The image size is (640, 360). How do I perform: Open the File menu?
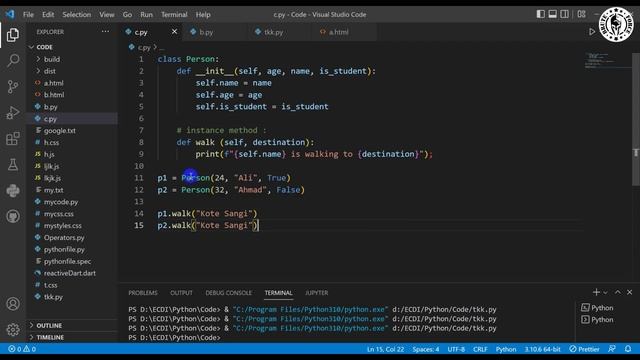point(28,15)
